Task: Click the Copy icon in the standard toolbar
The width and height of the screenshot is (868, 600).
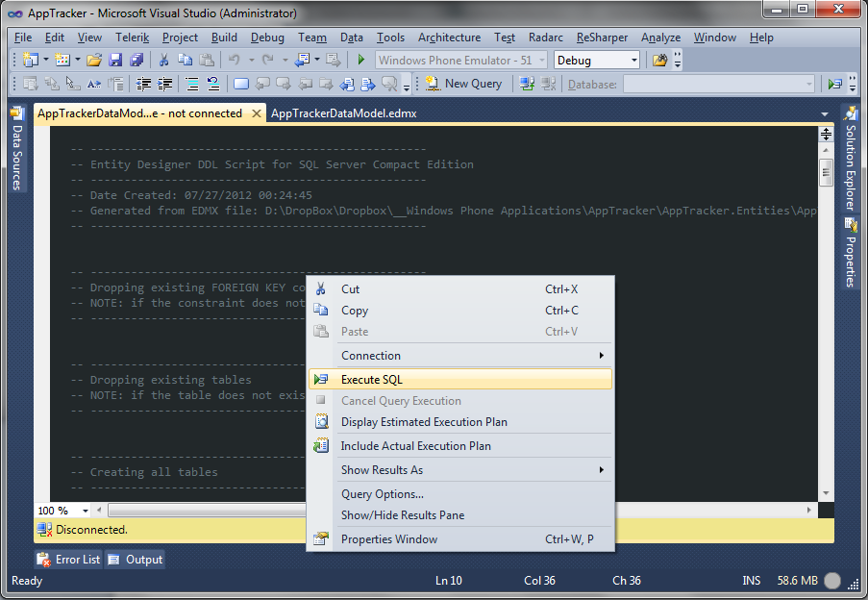Action: point(185,60)
